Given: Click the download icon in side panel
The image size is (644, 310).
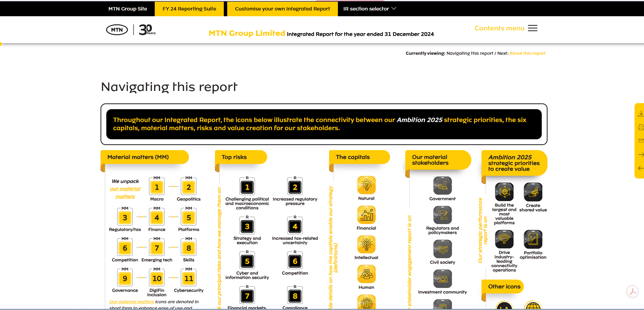Looking at the screenshot, I should (x=641, y=114).
